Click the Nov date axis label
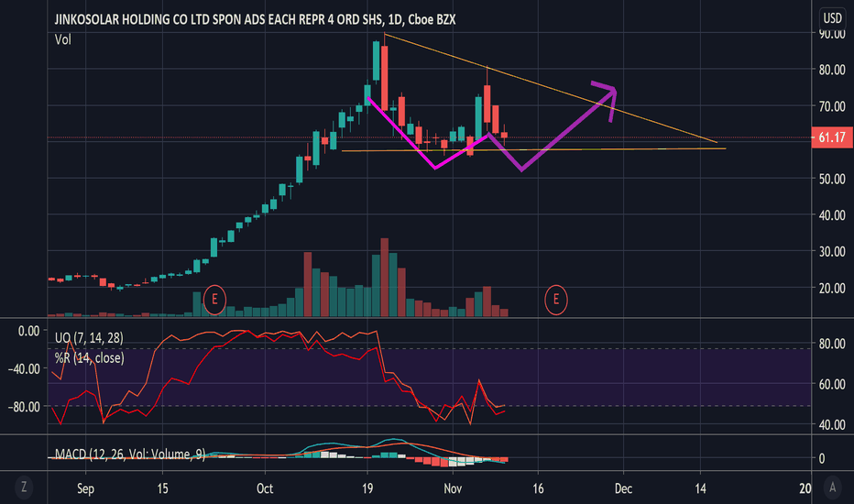This screenshot has height=504, width=854. tap(453, 488)
